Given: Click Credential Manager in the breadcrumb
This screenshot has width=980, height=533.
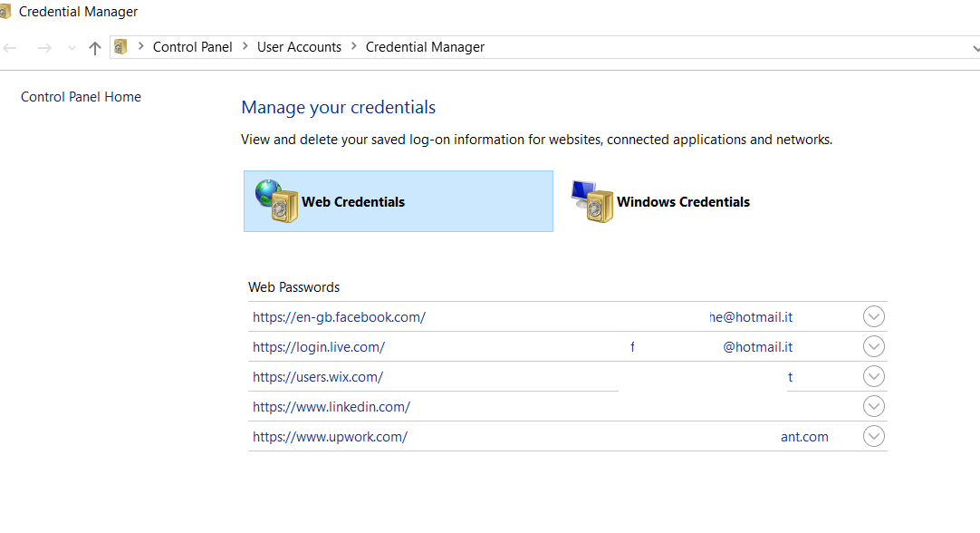Looking at the screenshot, I should coord(425,47).
